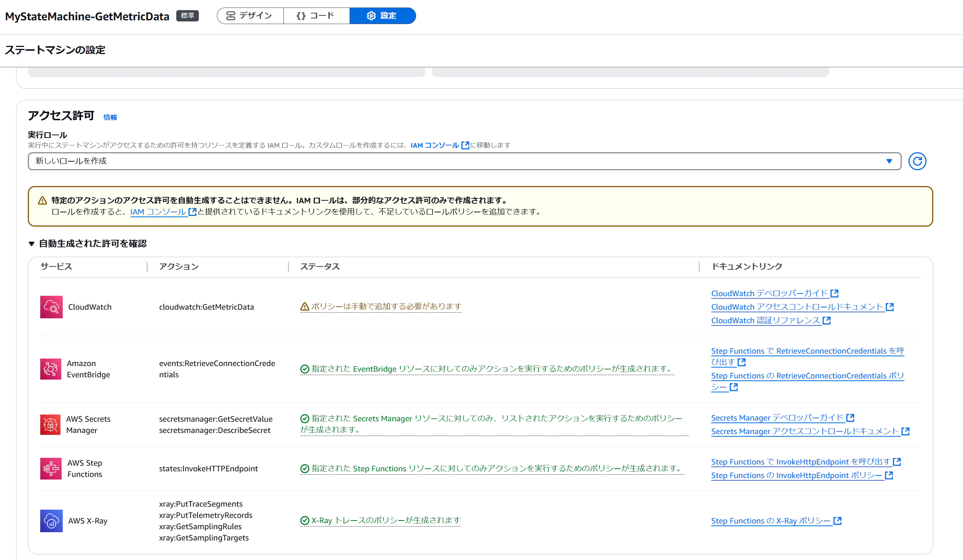Click the ドキュメントリンク column header
This screenshot has height=560, width=963.
pyautogui.click(x=747, y=266)
